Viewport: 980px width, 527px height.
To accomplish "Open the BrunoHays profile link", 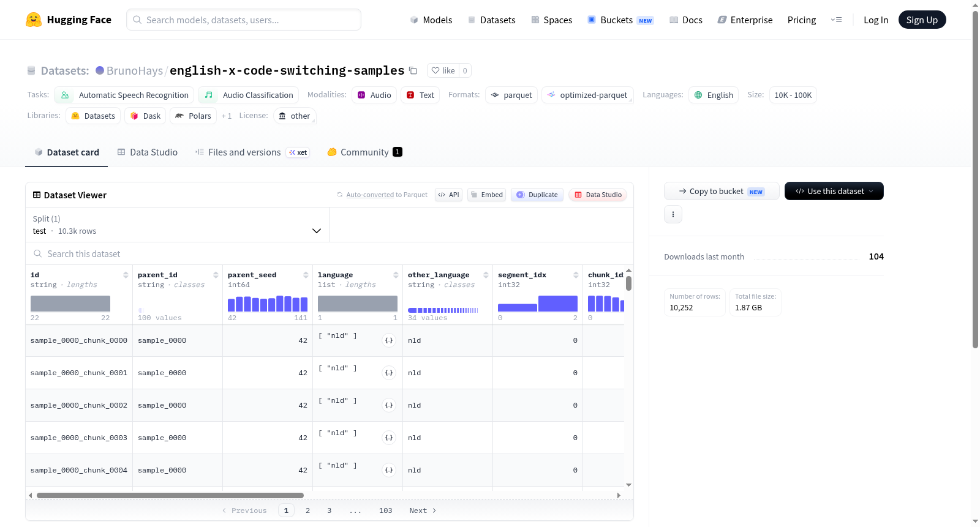I will (x=135, y=70).
